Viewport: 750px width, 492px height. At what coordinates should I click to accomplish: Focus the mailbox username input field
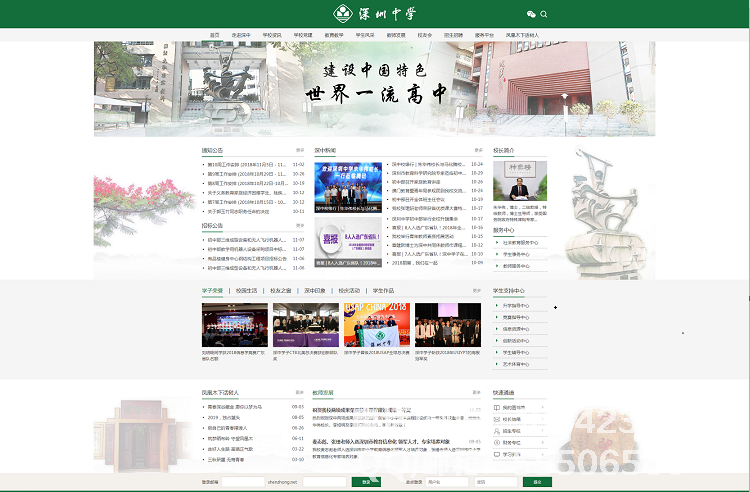(x=243, y=482)
